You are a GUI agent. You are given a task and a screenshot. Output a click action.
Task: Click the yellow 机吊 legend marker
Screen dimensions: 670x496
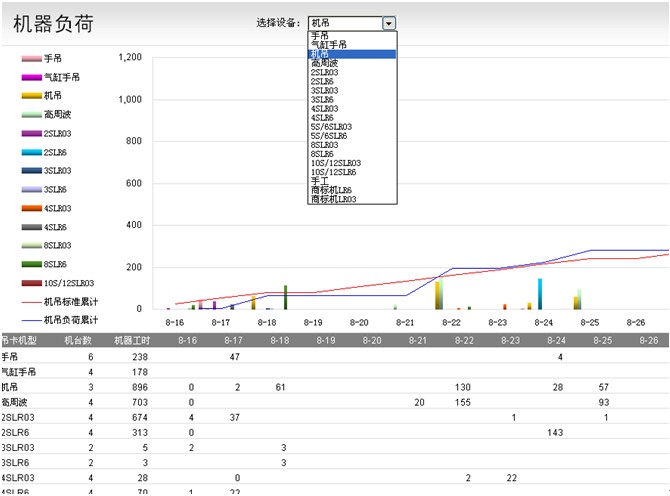[x=30, y=96]
